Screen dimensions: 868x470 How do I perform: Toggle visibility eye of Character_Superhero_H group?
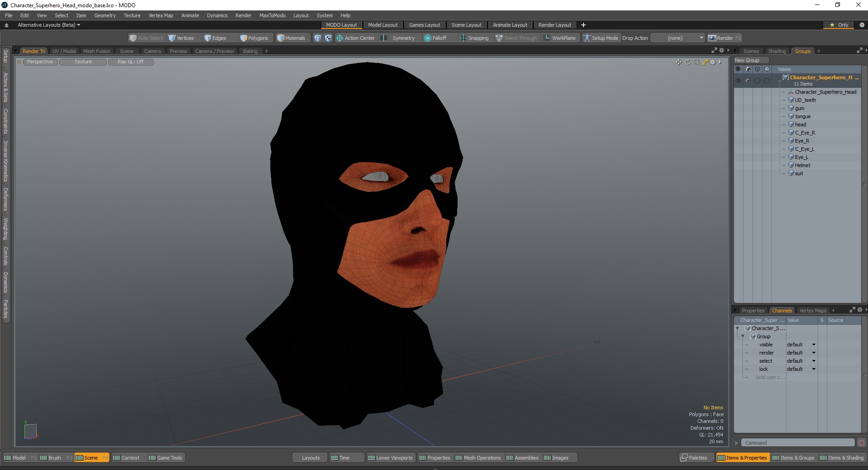[738, 81]
